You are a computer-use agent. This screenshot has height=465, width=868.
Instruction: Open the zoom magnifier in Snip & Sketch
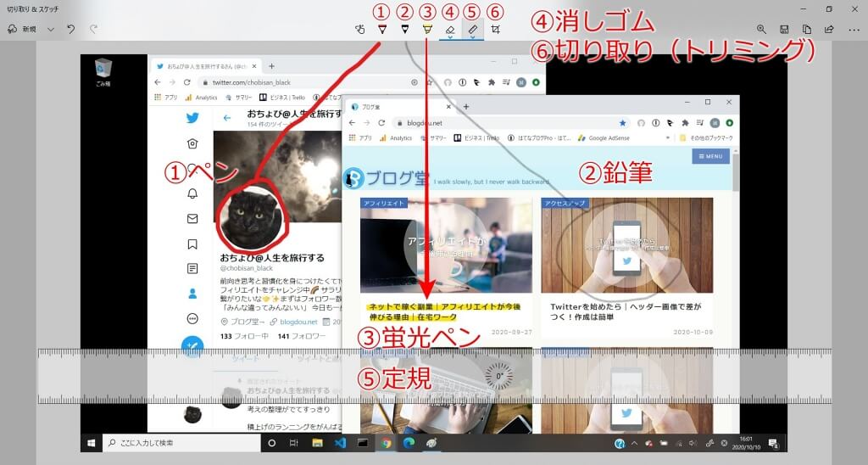(762, 30)
